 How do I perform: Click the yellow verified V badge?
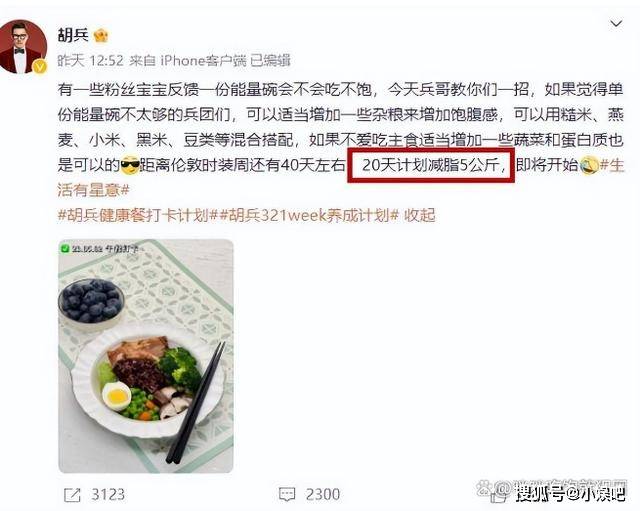pos(40,66)
